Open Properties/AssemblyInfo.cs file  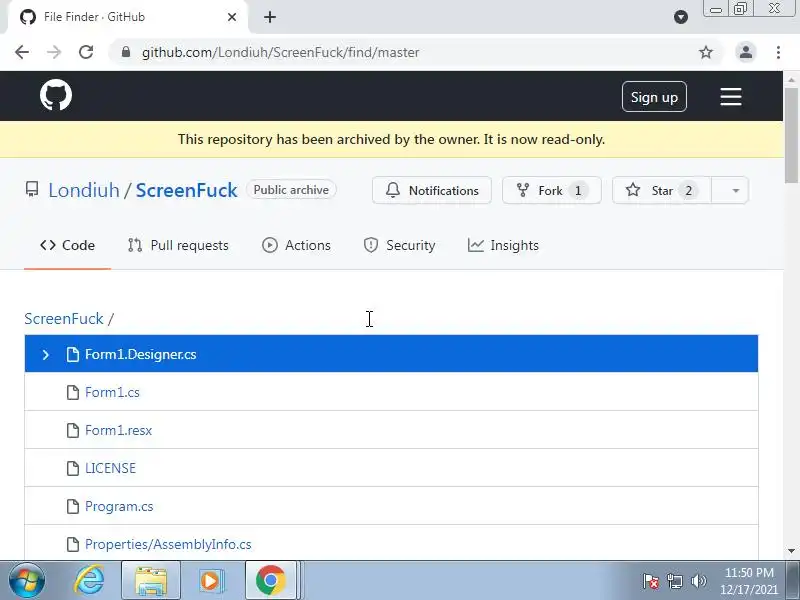pyautogui.click(x=168, y=544)
